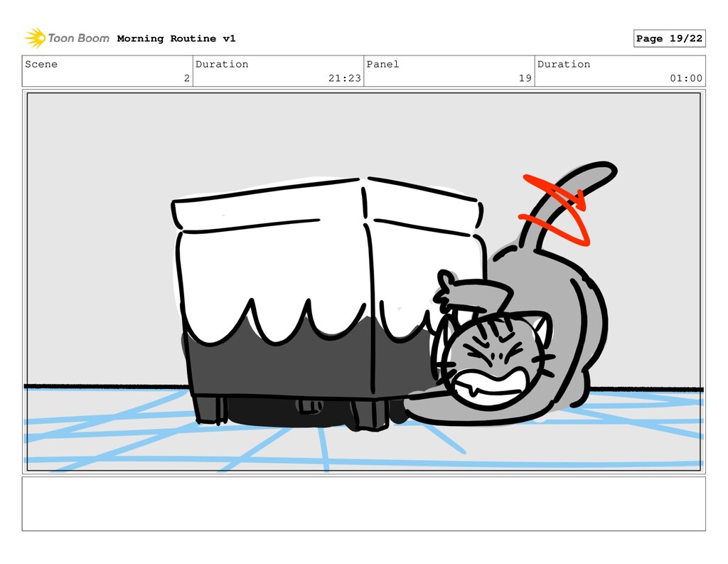Click the empty notes box below panel
The image size is (728, 564).
click(363, 504)
